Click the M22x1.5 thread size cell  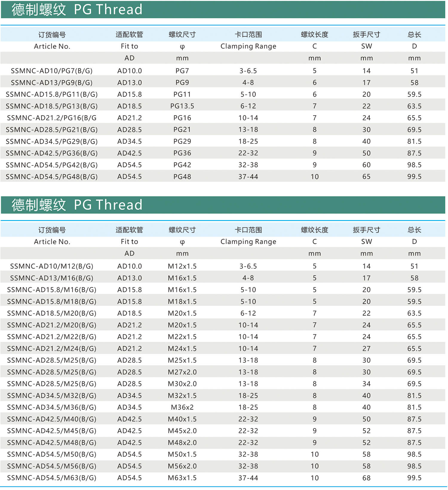pos(182,337)
